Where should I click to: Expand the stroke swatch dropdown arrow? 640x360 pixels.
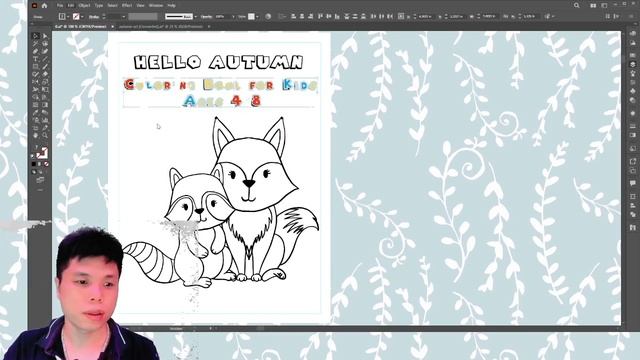[x=82, y=17]
